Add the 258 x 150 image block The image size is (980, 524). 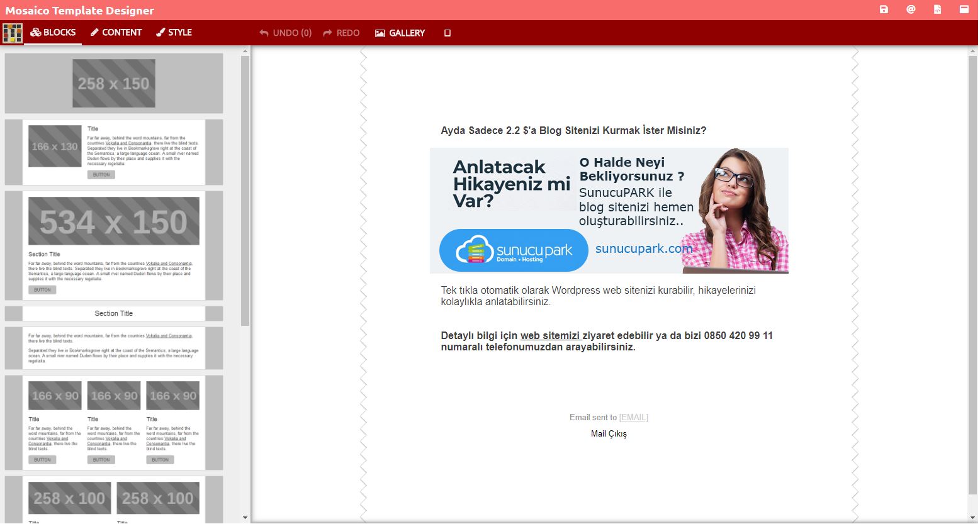point(114,84)
